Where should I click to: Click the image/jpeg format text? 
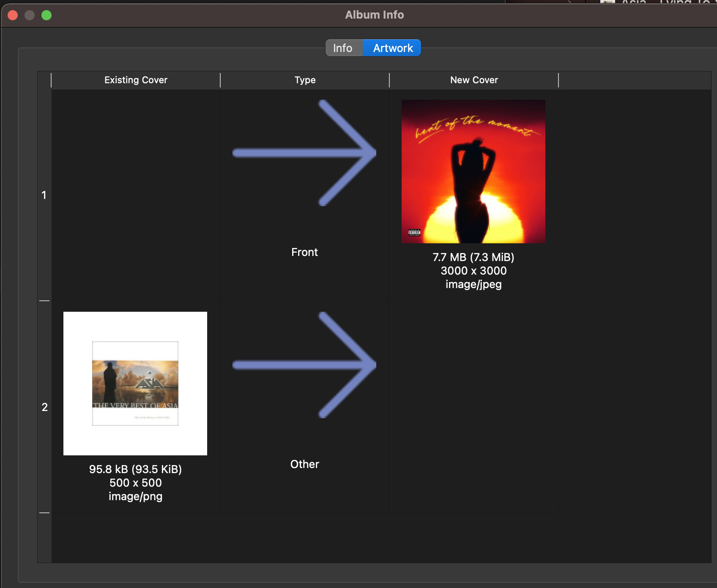[x=473, y=284]
